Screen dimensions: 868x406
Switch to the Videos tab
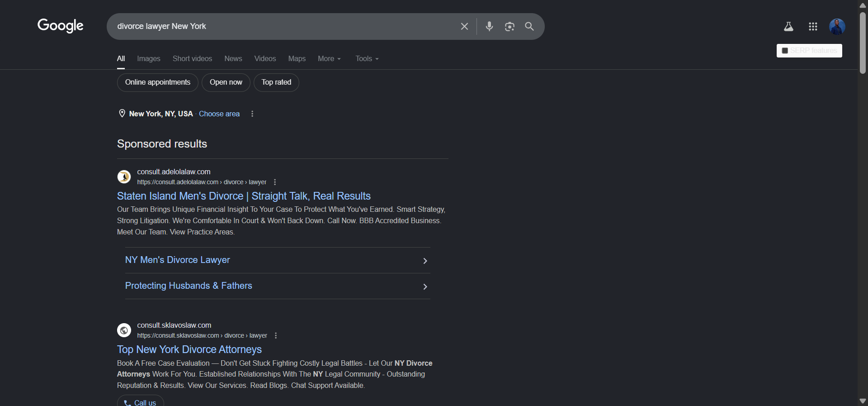[265, 58]
